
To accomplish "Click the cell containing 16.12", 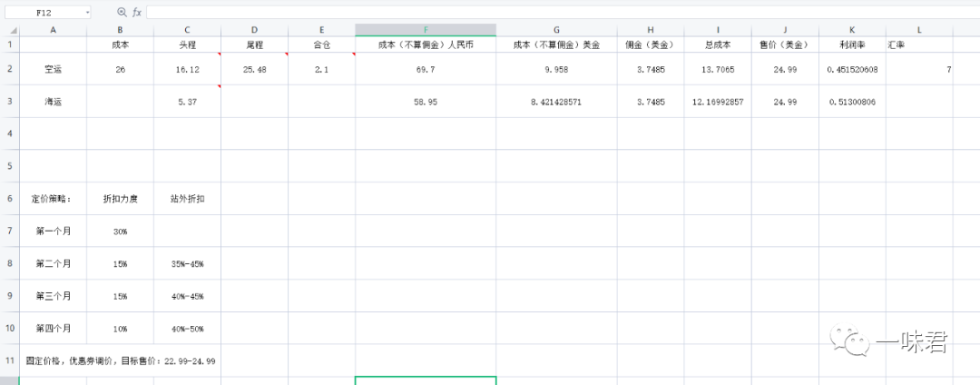I will [187, 69].
